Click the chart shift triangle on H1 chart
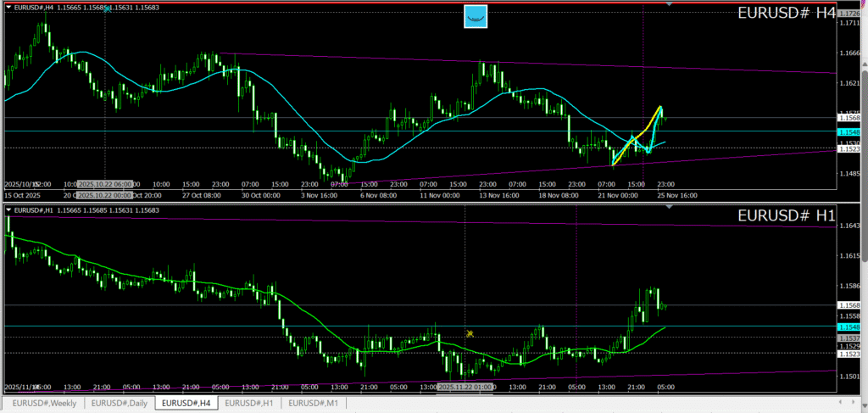This screenshot has height=413, width=868. pos(670,208)
